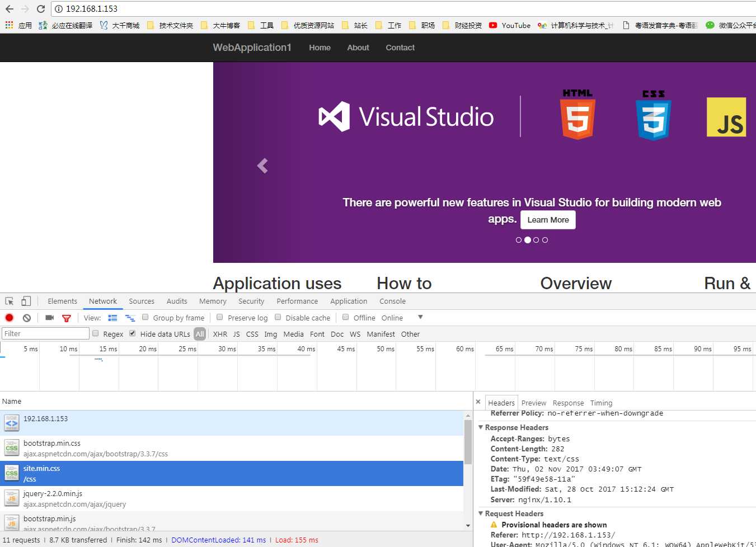This screenshot has width=756, height=547.
Task: Close the request details pane
Action: (478, 402)
